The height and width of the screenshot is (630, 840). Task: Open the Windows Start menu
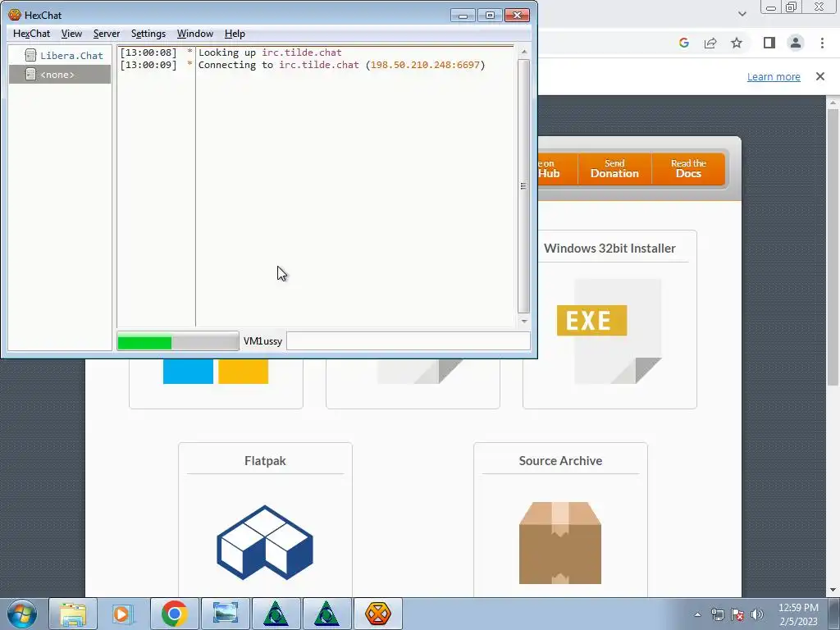22,614
